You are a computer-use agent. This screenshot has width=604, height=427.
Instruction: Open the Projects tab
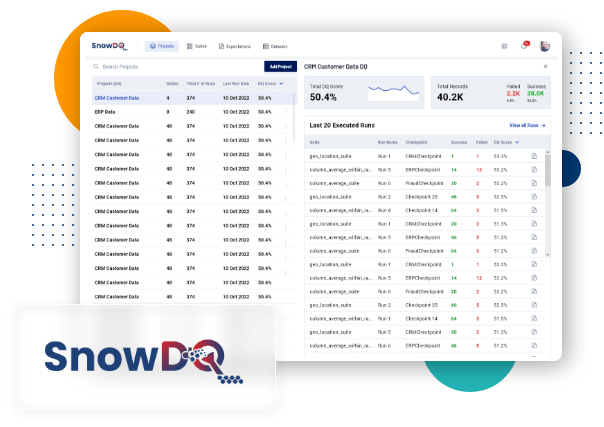[x=162, y=46]
